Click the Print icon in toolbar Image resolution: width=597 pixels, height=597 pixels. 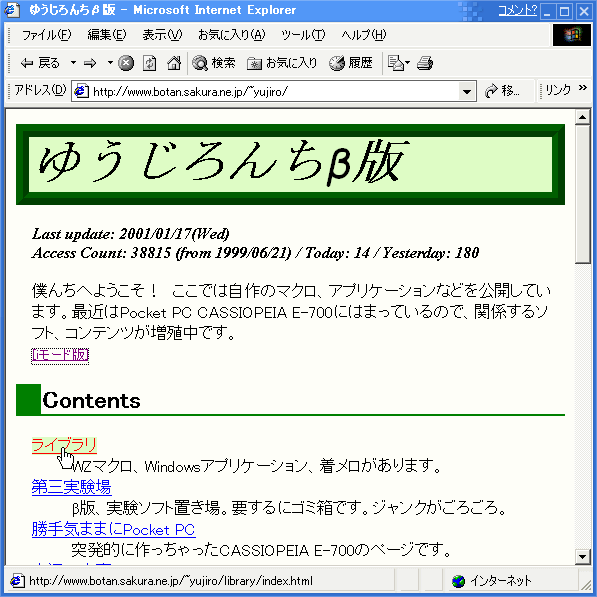[x=425, y=63]
